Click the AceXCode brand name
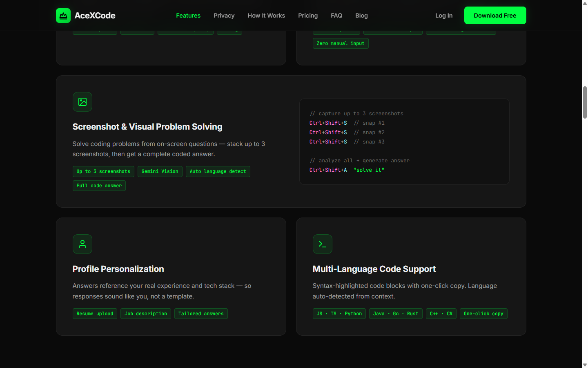This screenshot has width=588, height=368. [95, 16]
